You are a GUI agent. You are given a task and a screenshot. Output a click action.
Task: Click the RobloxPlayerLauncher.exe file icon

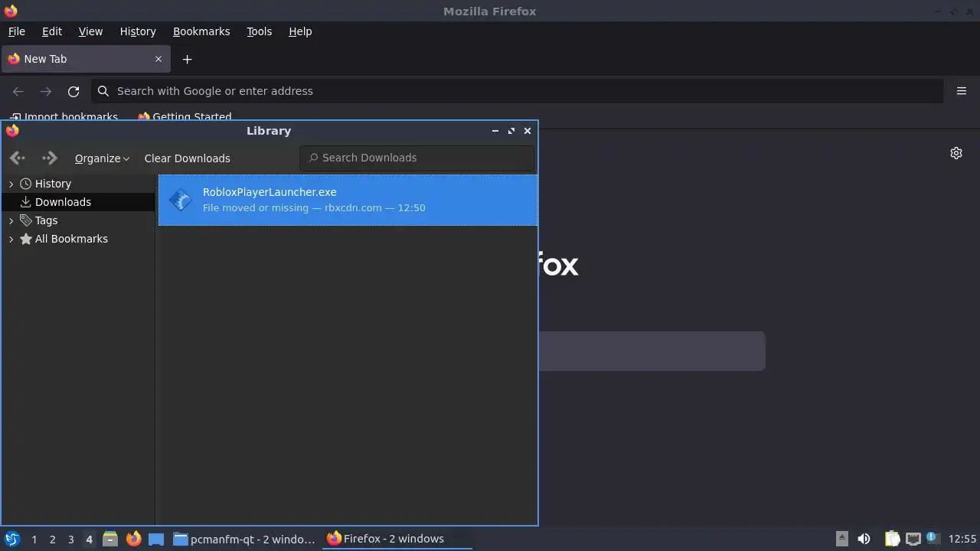[180, 200]
